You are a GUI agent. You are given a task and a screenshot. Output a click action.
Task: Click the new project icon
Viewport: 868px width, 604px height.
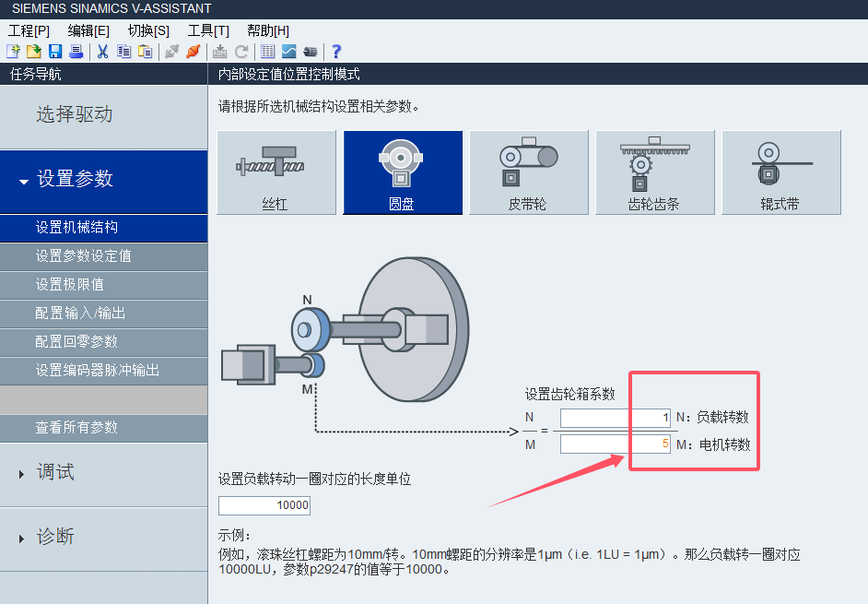13,52
